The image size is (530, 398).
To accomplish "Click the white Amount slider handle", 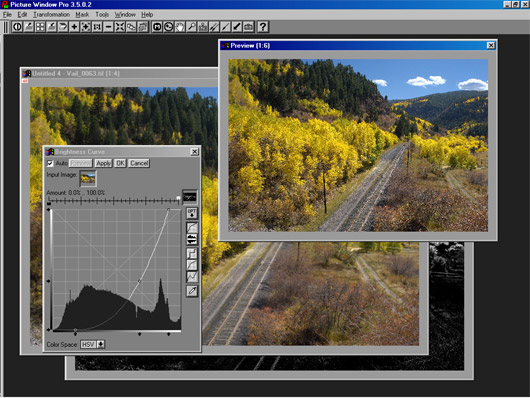I will coord(178,198).
